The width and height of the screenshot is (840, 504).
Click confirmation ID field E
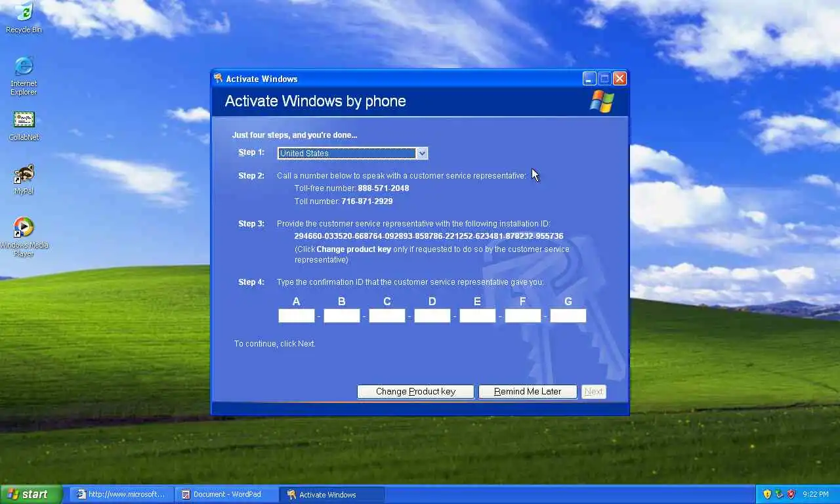point(478,316)
